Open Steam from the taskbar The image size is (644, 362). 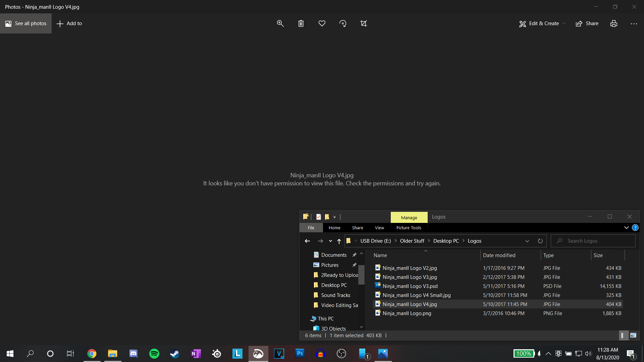tap(175, 354)
